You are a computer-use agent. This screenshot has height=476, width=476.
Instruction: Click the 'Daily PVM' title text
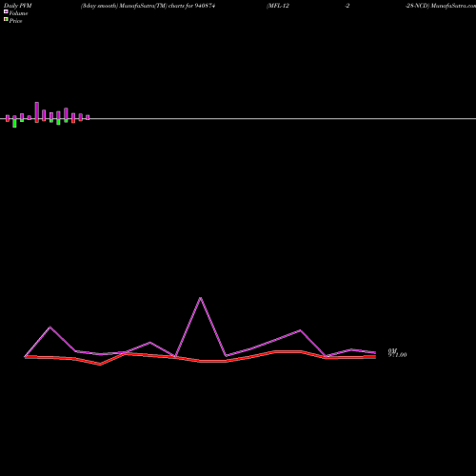click(18, 6)
